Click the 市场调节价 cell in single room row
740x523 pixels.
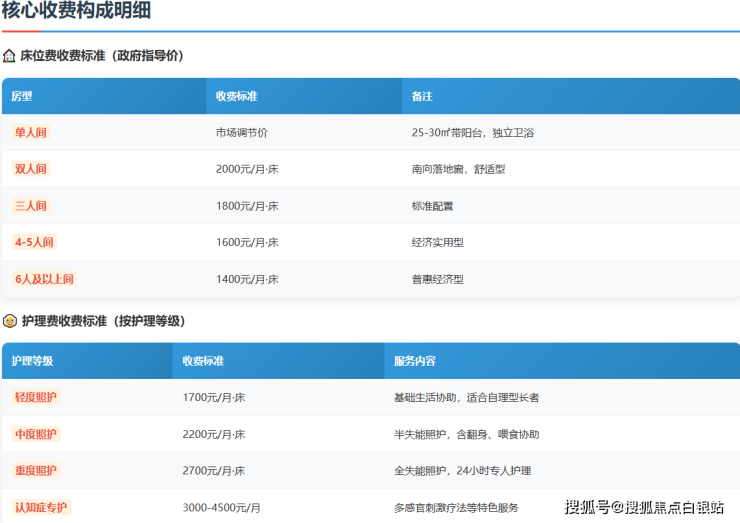(x=242, y=133)
